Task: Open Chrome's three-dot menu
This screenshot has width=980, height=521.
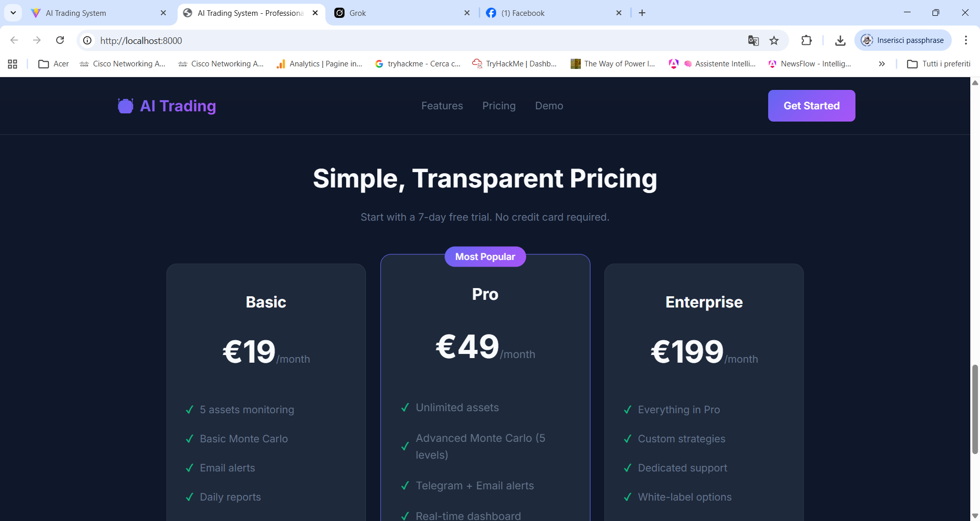Action: coord(966,40)
